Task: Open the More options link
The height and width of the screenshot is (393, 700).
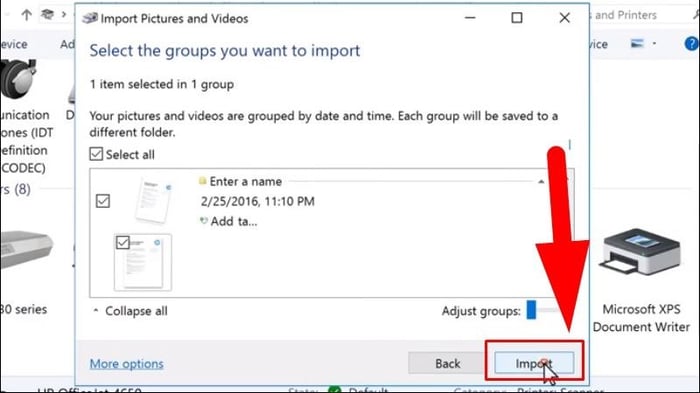Action: 126,364
